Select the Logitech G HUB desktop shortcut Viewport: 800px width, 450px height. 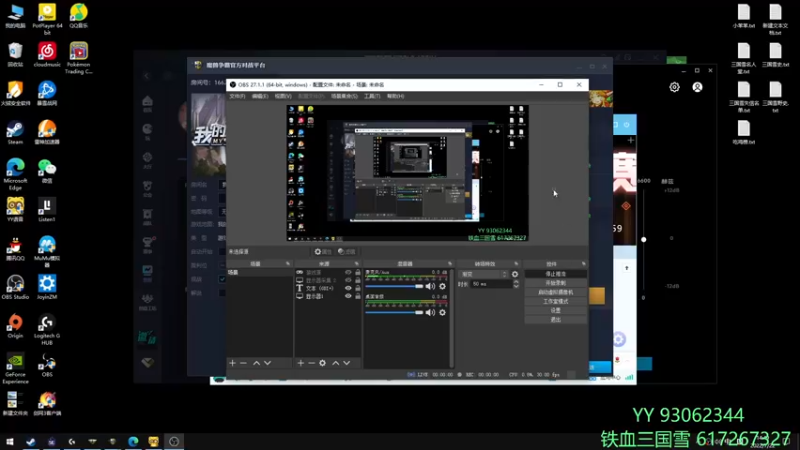click(x=47, y=330)
